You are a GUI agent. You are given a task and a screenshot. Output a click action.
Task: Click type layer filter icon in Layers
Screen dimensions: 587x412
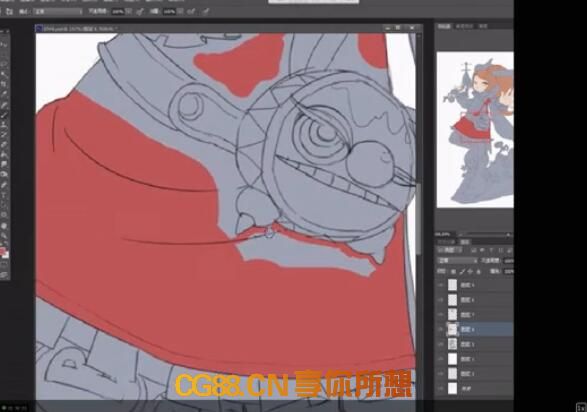pos(491,250)
